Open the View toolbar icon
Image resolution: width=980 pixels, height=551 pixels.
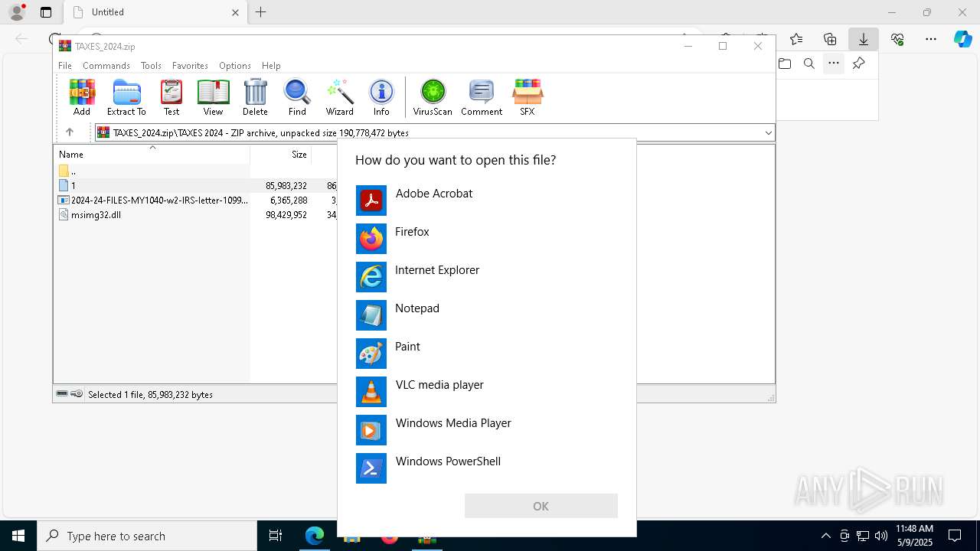(x=213, y=97)
